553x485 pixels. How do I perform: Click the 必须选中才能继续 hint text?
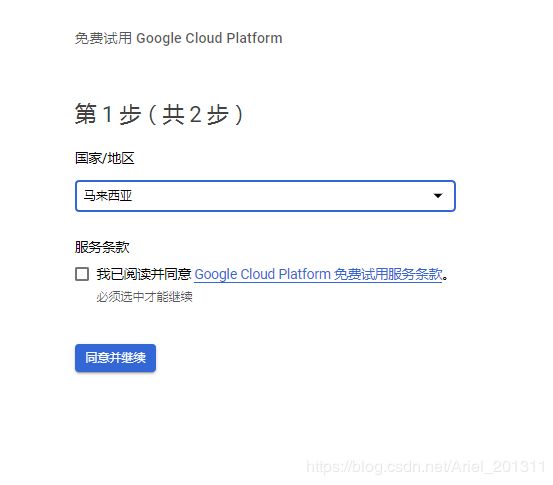click(145, 297)
